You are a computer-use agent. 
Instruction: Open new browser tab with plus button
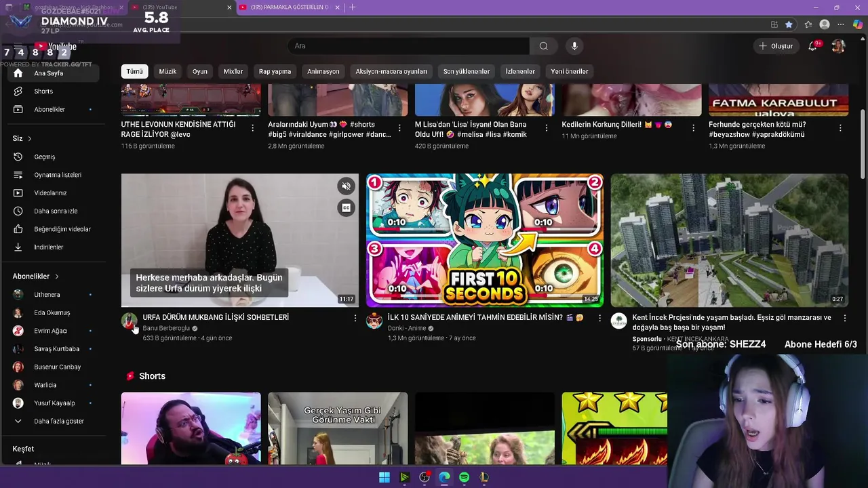point(352,7)
